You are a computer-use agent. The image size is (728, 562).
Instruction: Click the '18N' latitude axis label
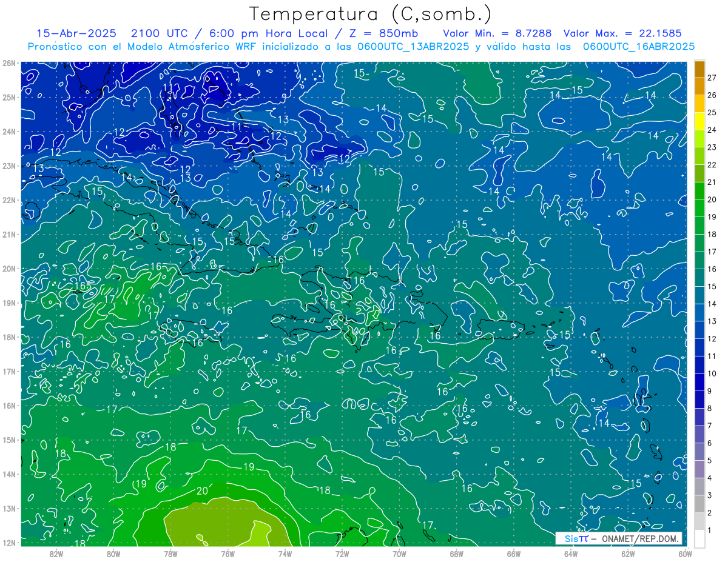pos(8,337)
